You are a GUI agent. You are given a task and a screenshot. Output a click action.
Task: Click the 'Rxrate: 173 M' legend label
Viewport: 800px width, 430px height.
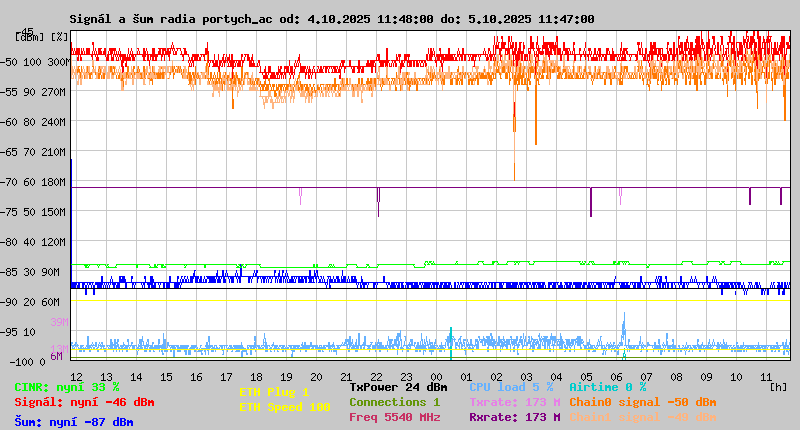click(515, 417)
